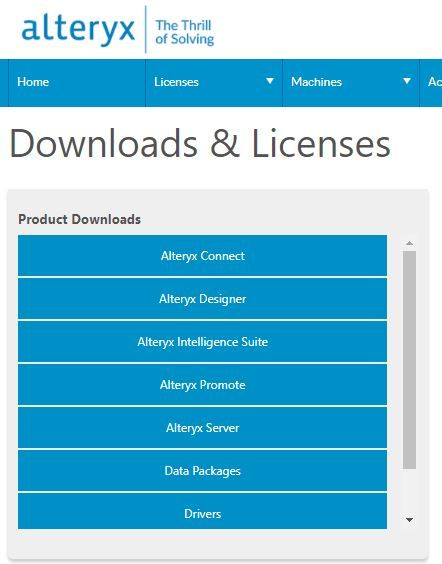Click the product list scroll-down arrow
Screen dimensions: 442x564
409,520
